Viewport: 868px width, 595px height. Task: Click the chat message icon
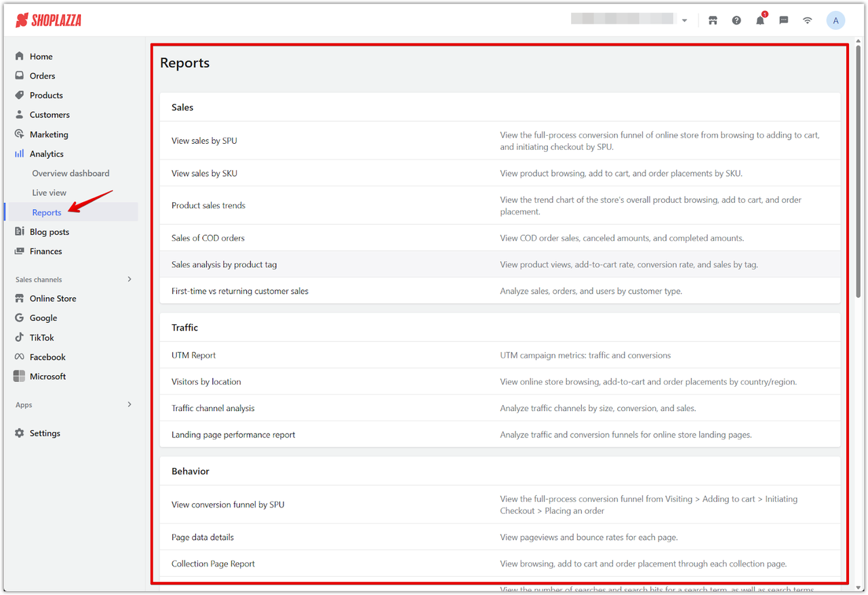click(x=784, y=20)
